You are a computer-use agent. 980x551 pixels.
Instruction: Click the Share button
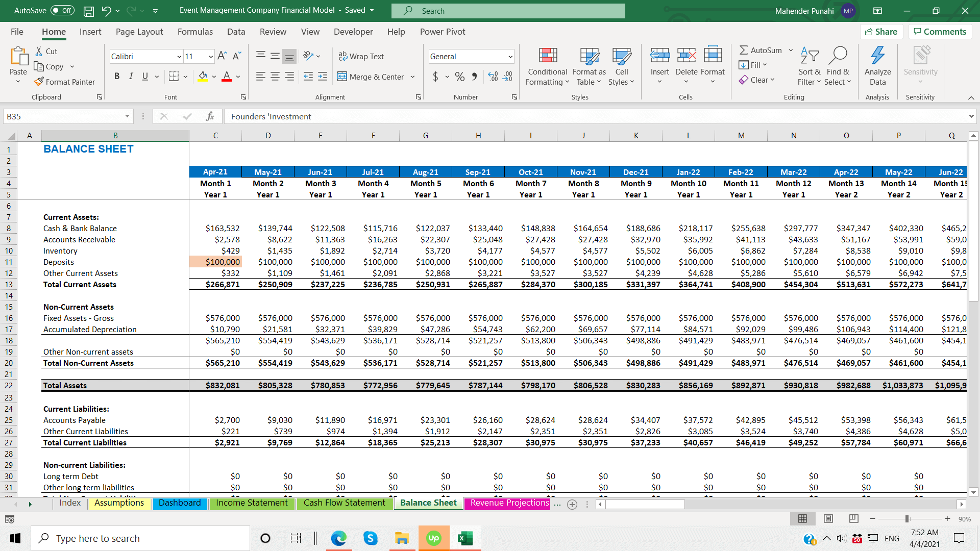click(881, 32)
